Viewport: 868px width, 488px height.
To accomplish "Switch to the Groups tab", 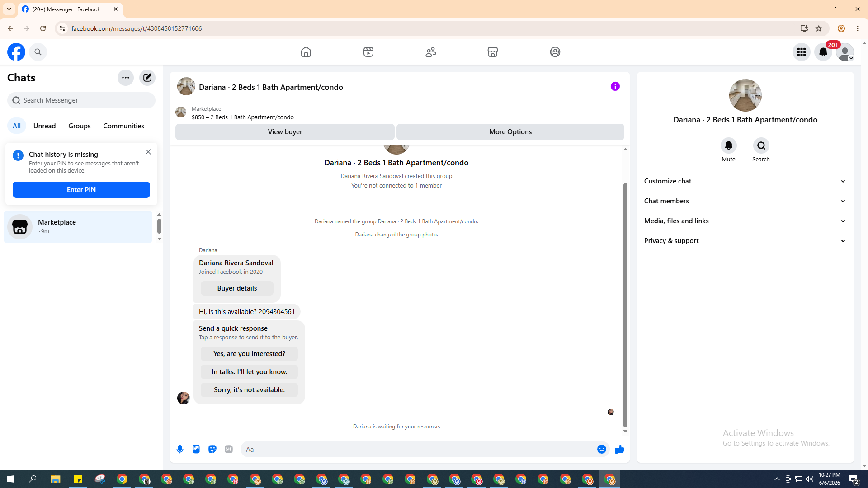I will click(x=80, y=126).
